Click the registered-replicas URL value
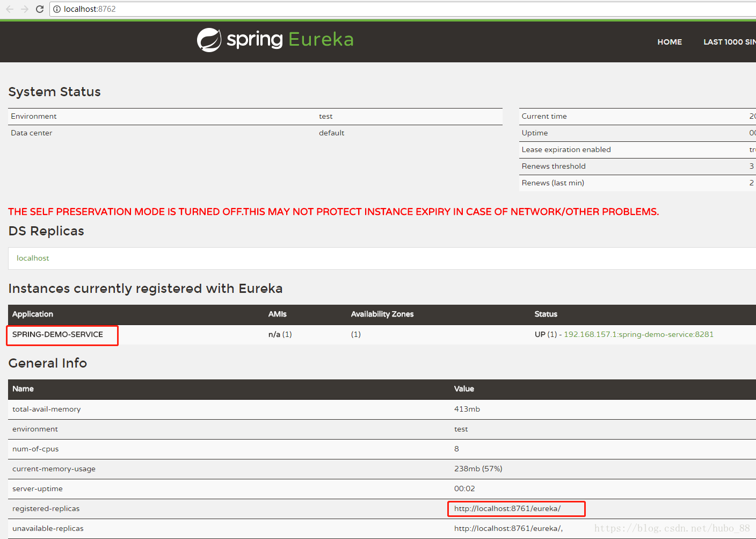Image resolution: width=756 pixels, height=539 pixels. (507, 509)
